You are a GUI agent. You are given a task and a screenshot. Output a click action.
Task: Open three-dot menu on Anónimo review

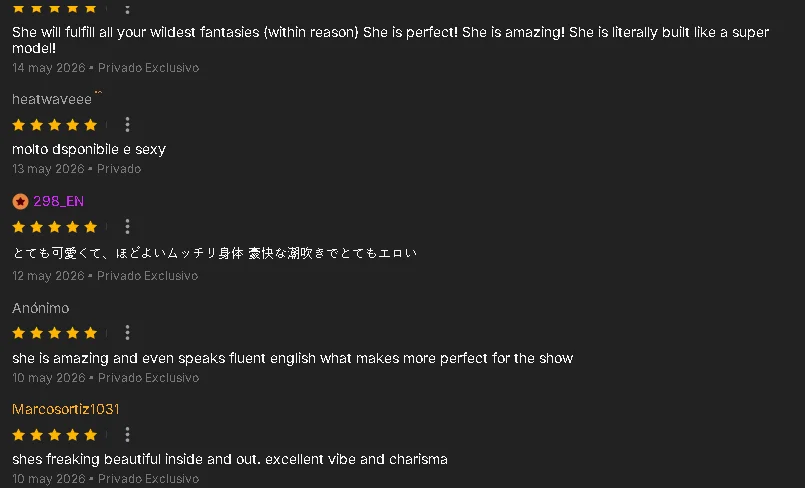(127, 333)
